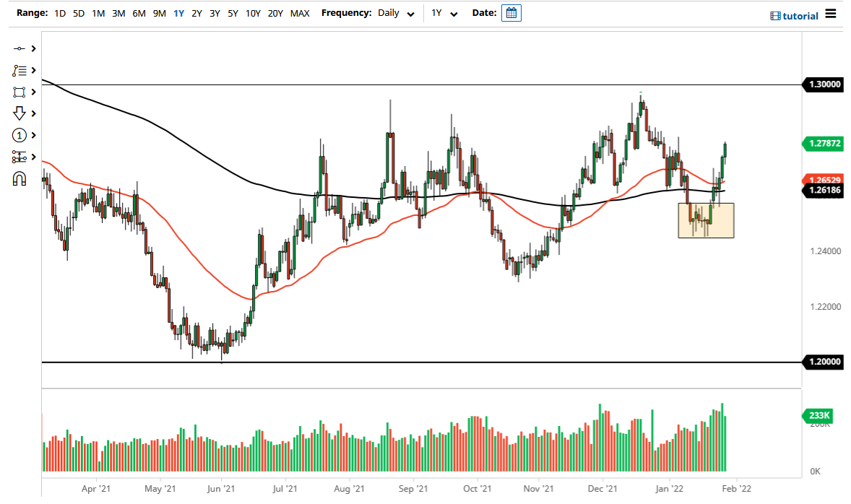Select the MAX range option
851x504 pixels.
(x=300, y=13)
